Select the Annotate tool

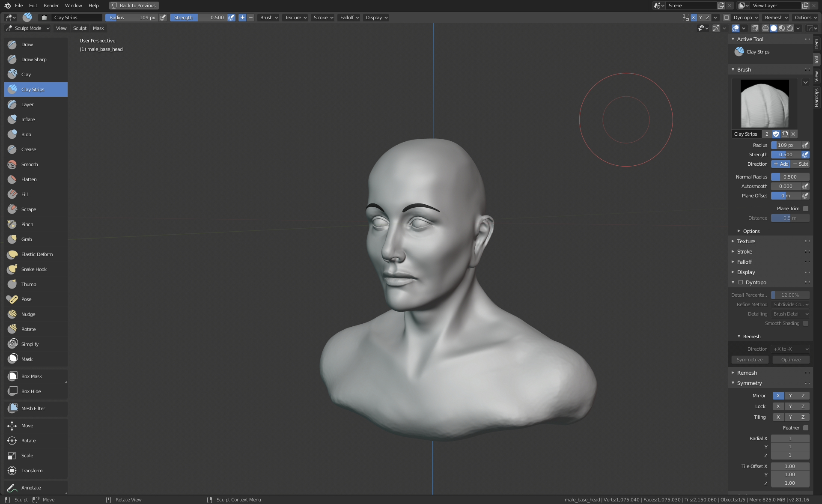tap(31, 488)
